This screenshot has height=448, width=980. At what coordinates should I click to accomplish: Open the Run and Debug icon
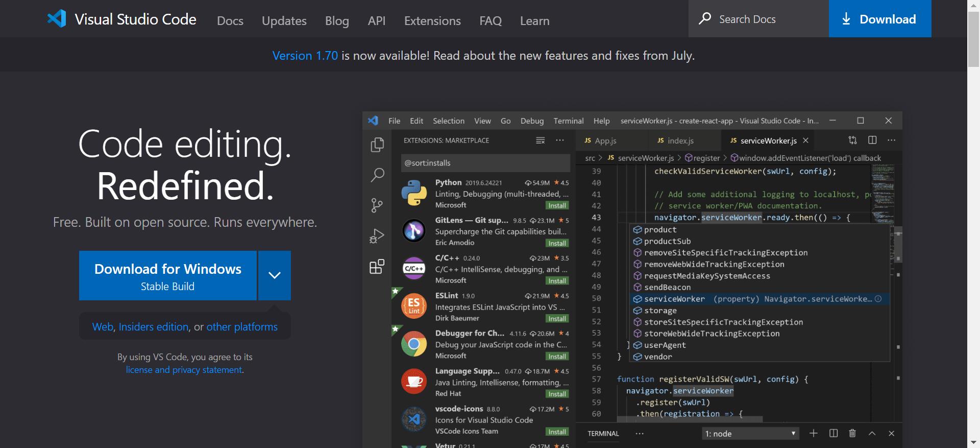click(x=377, y=236)
